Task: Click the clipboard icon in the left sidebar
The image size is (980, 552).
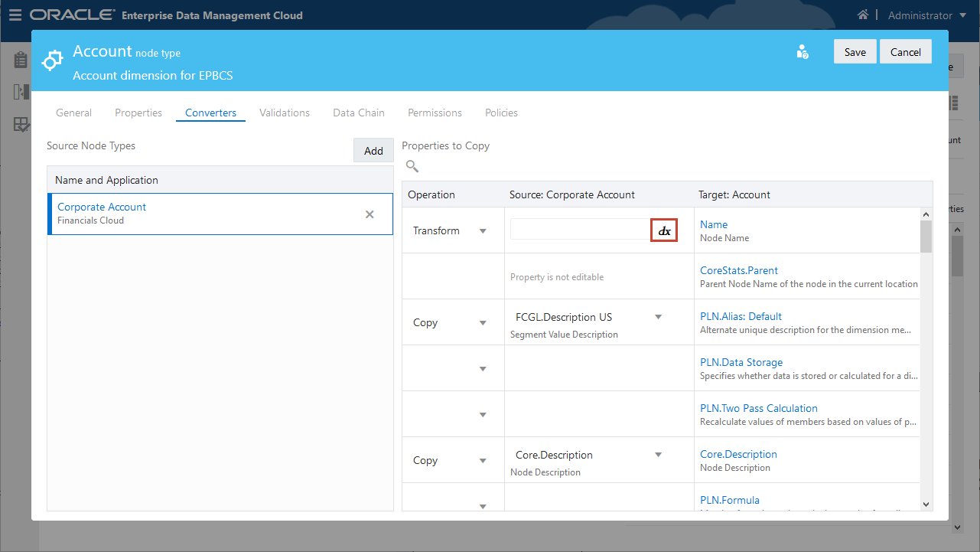Action: coord(20,59)
